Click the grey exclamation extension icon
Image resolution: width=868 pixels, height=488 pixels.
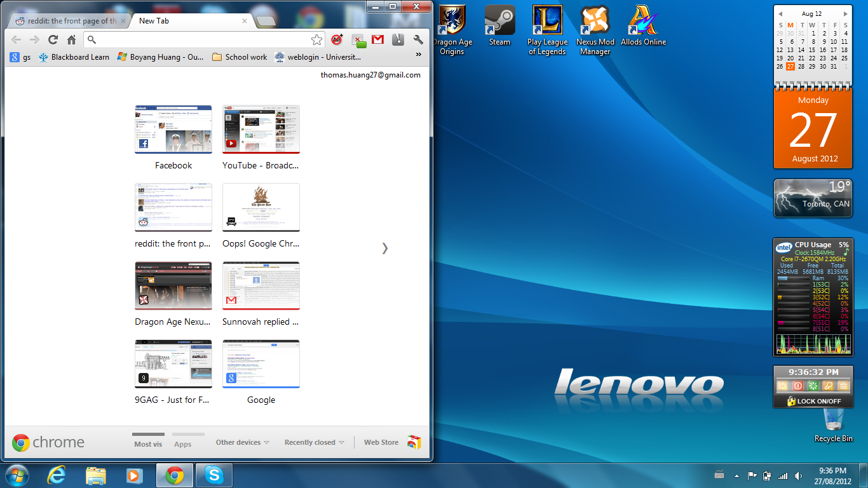(x=398, y=39)
